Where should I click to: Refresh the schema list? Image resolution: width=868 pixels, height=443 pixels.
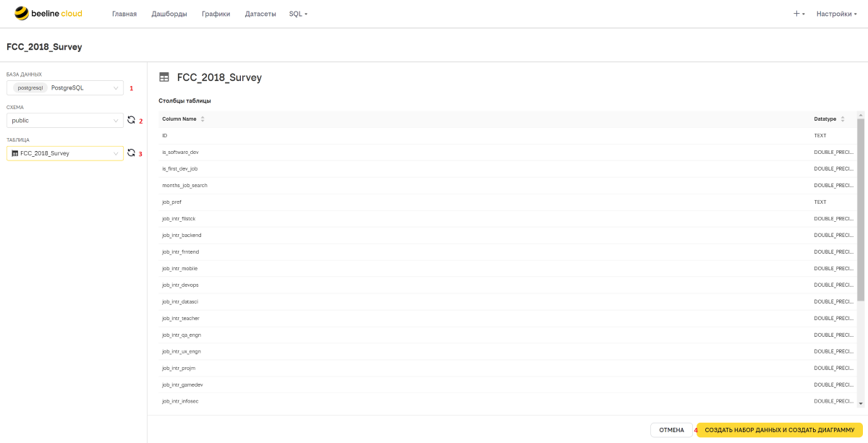point(131,120)
